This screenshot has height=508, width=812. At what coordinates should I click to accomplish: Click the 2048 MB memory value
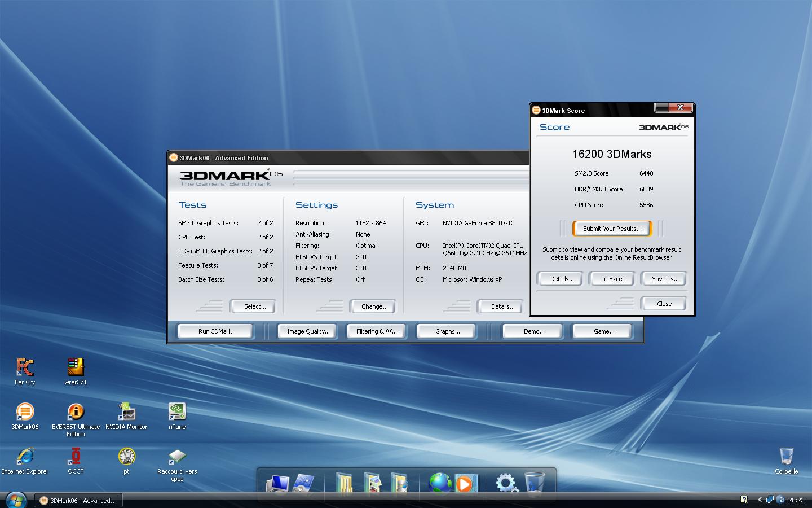click(x=454, y=268)
